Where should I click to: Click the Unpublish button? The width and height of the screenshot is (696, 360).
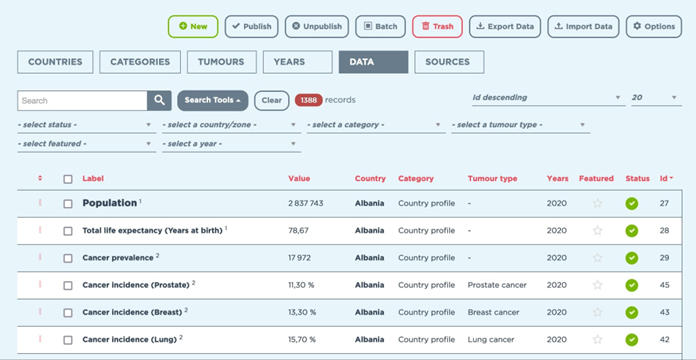point(317,27)
